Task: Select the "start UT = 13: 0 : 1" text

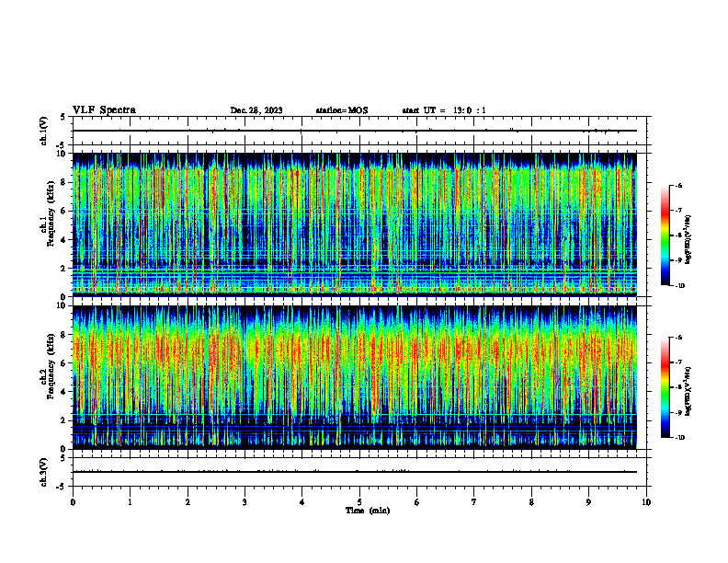Action: pos(444,110)
